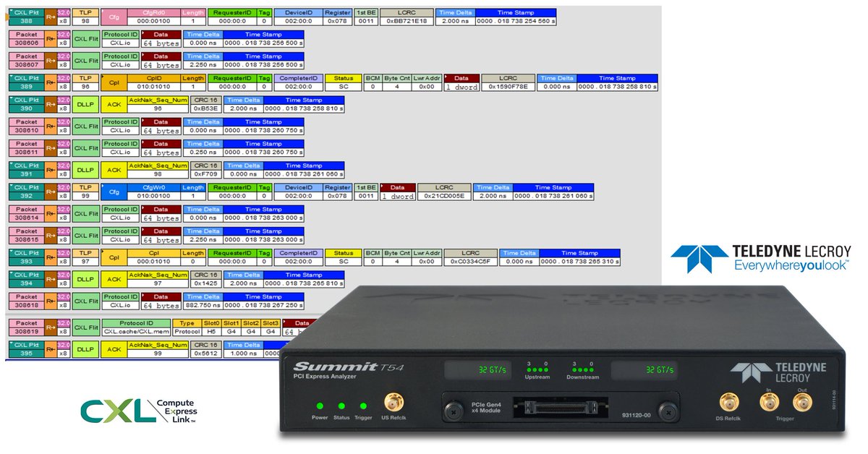Click the Time Delta 882.750 ns cell
The width and height of the screenshot is (868, 454).
(203, 301)
